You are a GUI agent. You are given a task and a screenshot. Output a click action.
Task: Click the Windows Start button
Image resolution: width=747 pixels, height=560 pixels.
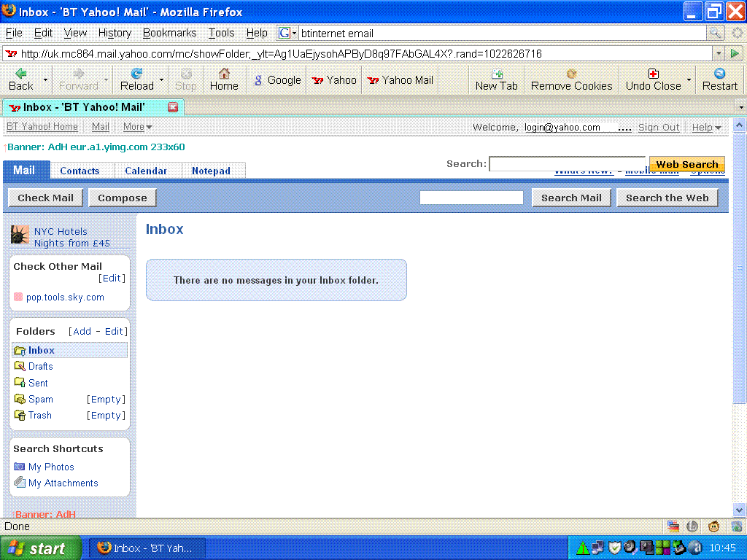(x=38, y=548)
